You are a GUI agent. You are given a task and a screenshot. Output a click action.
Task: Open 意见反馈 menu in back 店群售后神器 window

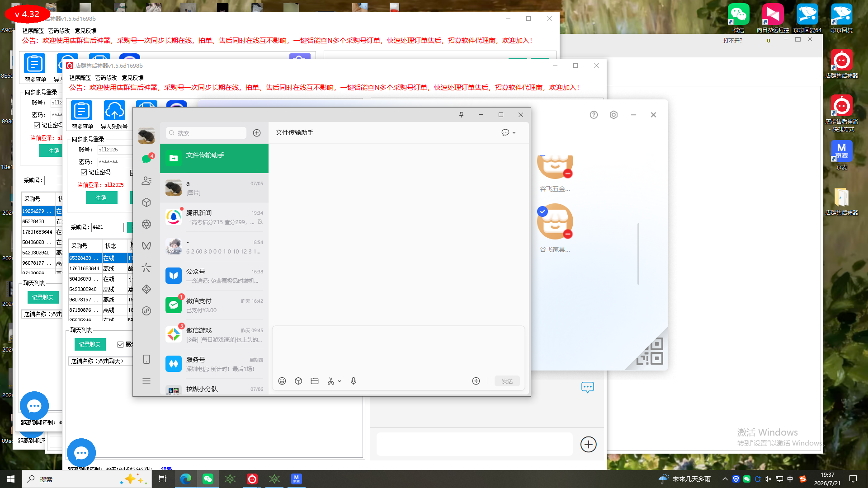(x=85, y=31)
